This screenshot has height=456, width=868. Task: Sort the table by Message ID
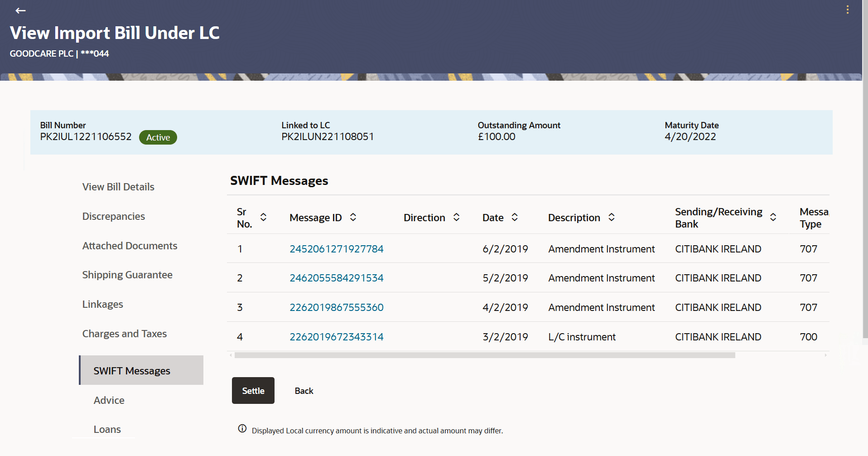[x=353, y=217]
